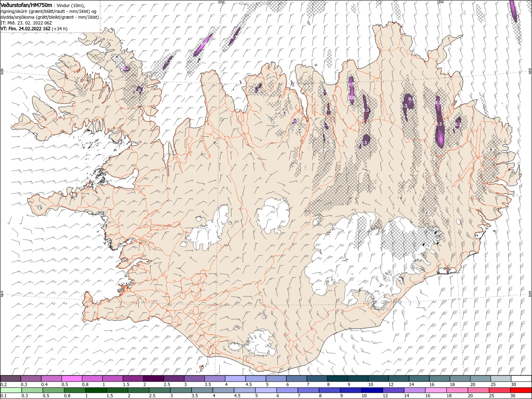Click the upper legend swatch between 0.2 and 0.3
Image resolution: width=532 pixels, height=399 pixels.
pyautogui.click(x=10, y=378)
